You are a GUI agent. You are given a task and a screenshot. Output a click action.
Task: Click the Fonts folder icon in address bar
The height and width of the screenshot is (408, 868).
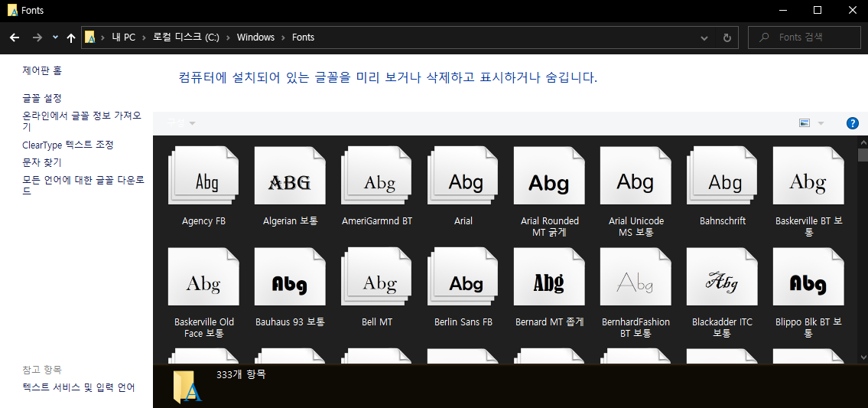click(x=89, y=38)
